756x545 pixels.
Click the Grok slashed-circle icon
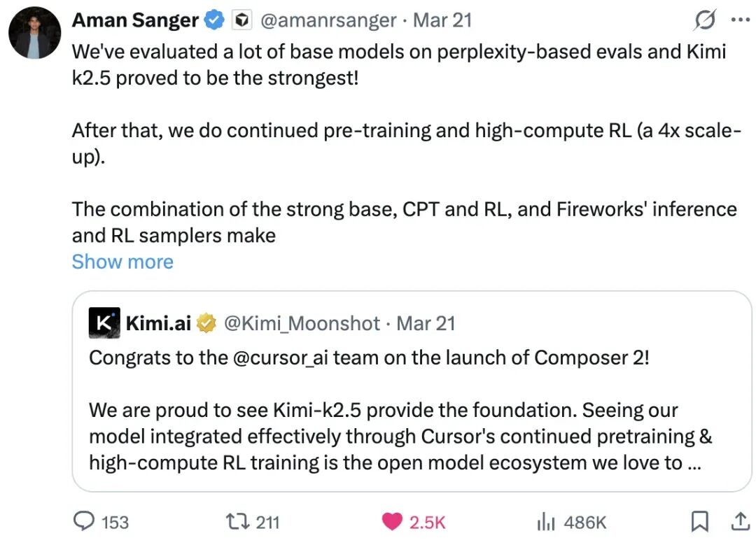(x=704, y=21)
